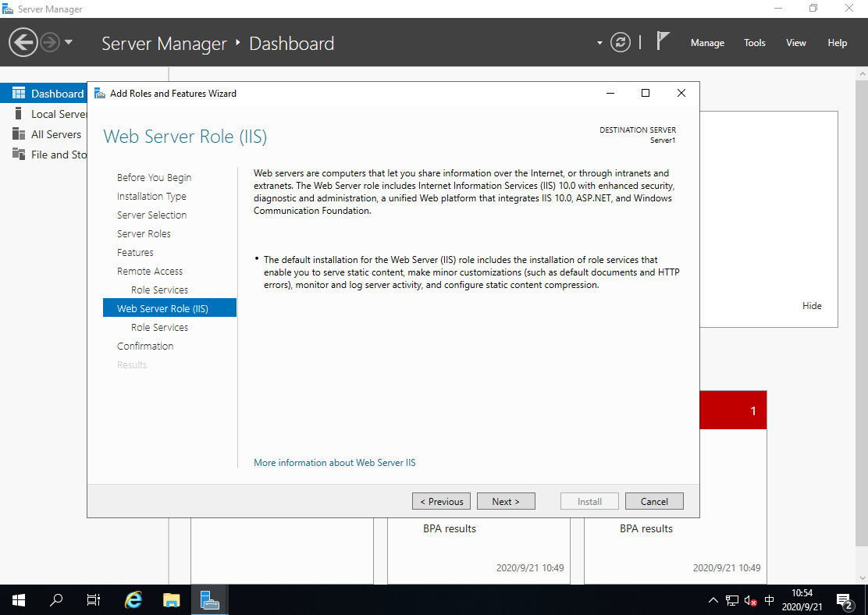The image size is (868, 615).
Task: Open the Tools menu
Action: click(755, 43)
